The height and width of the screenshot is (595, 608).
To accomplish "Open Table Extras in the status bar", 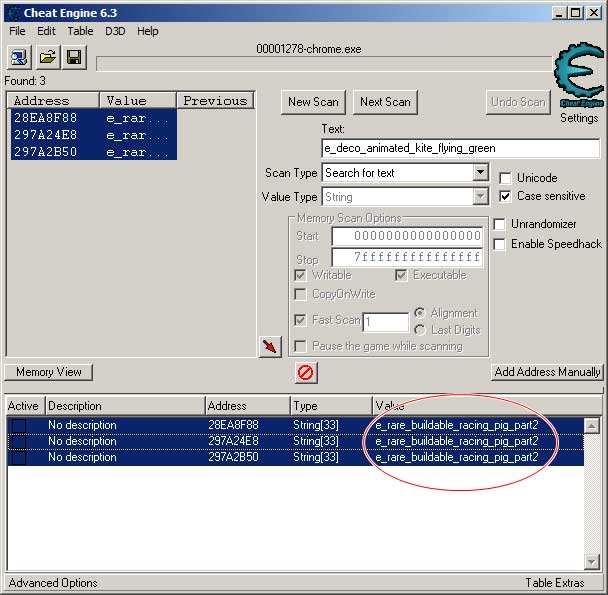I will pyautogui.click(x=554, y=583).
